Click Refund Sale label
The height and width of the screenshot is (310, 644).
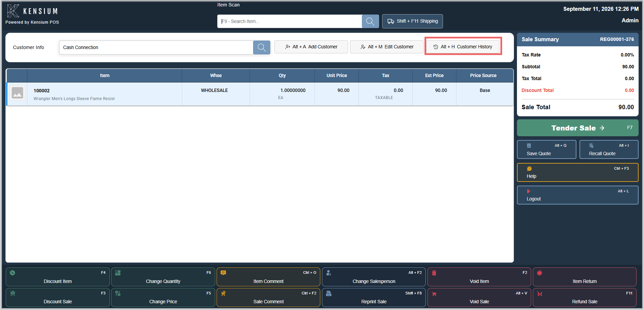(585, 302)
